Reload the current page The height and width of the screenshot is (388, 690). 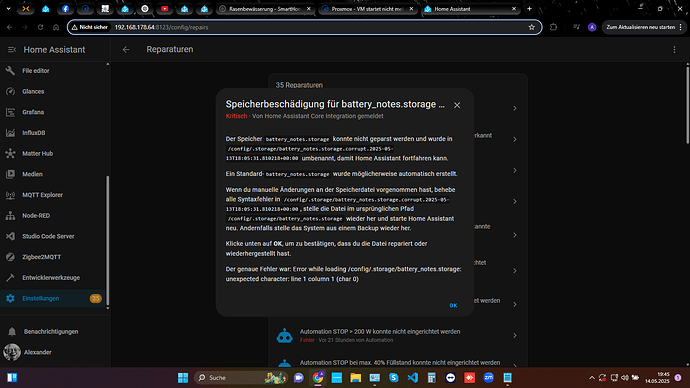coord(40,27)
